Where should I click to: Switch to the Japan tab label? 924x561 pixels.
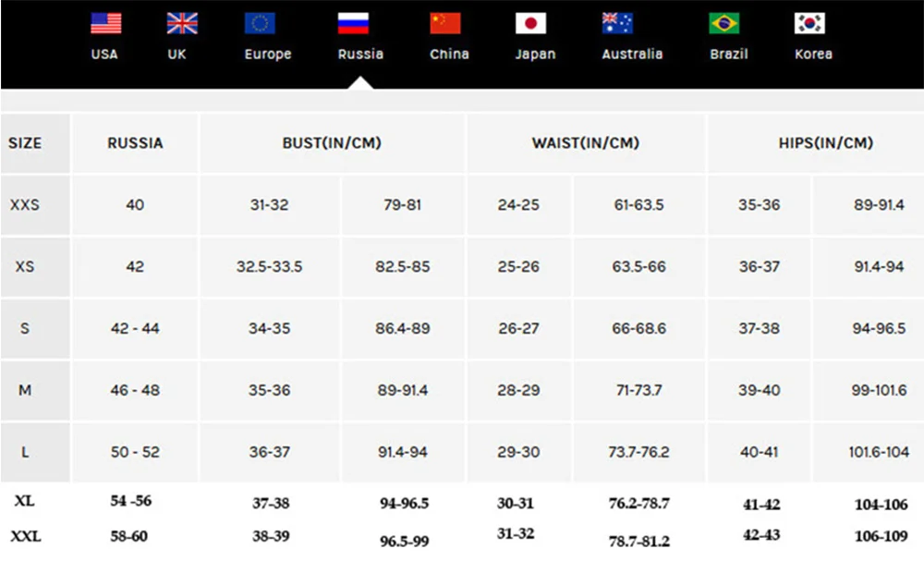(x=535, y=55)
